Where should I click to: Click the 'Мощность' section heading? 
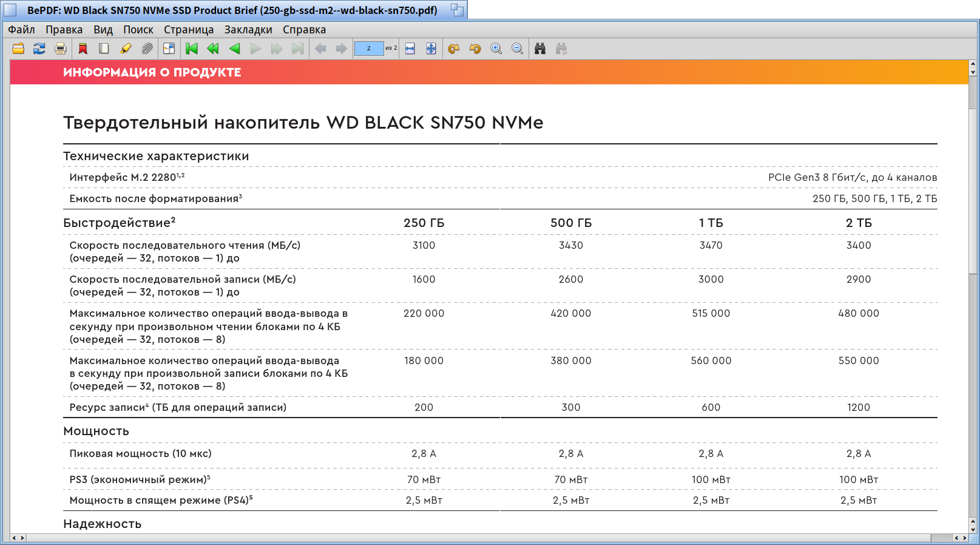tap(96, 431)
